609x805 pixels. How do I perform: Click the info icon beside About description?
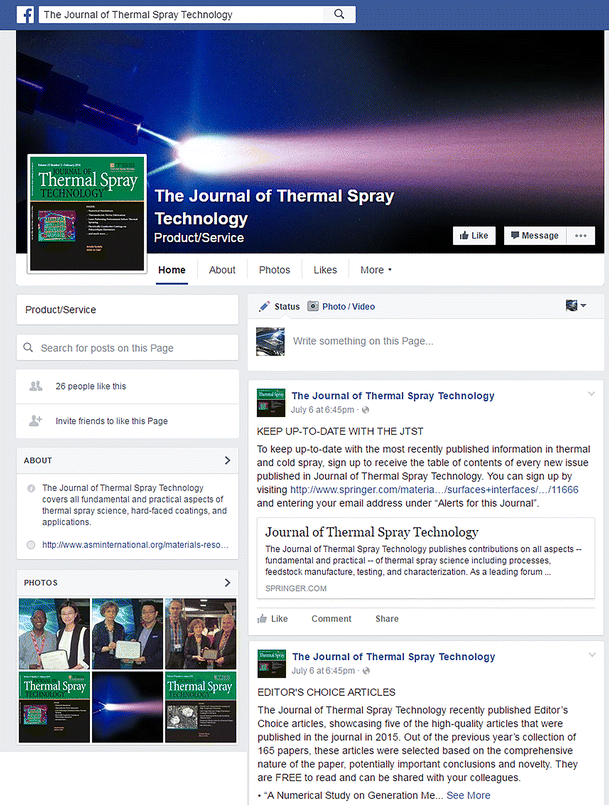tap(31, 488)
